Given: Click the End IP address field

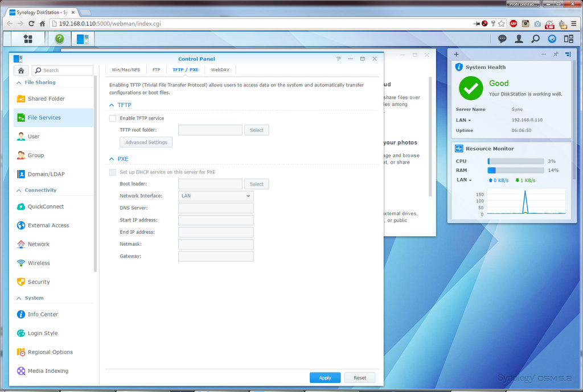Looking at the screenshot, I should tap(216, 232).
